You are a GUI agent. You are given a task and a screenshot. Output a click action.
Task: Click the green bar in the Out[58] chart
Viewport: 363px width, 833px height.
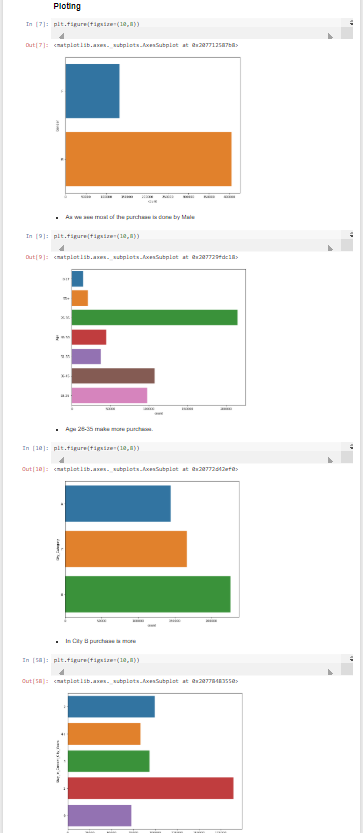pos(108,761)
